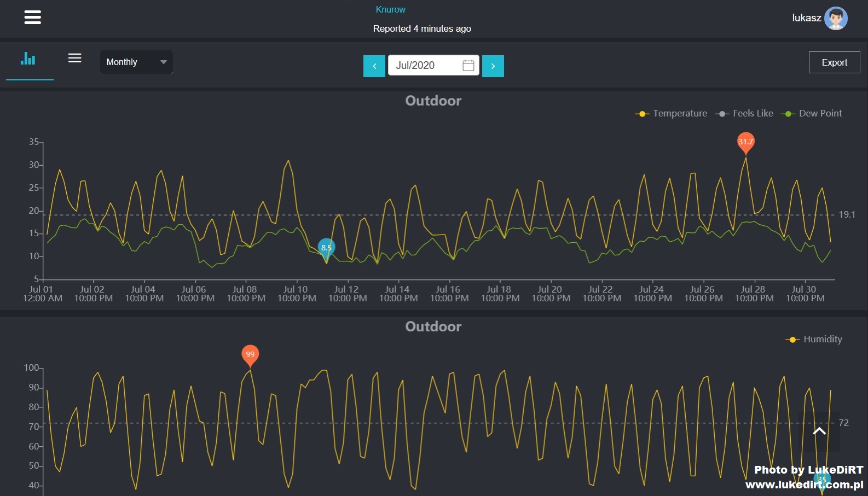Viewport: 868px width, 496px height.
Task: Click the 99 maximum humidity marker
Action: coord(250,354)
